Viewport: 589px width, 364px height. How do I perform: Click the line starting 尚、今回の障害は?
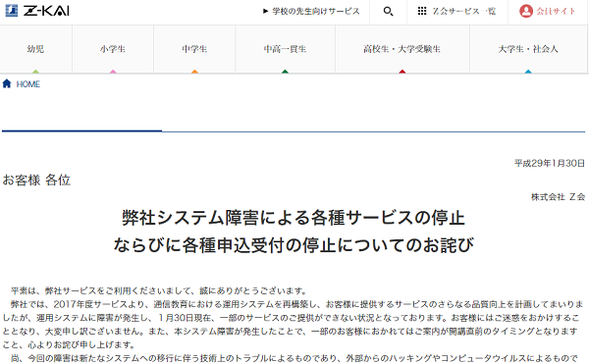[294, 358]
